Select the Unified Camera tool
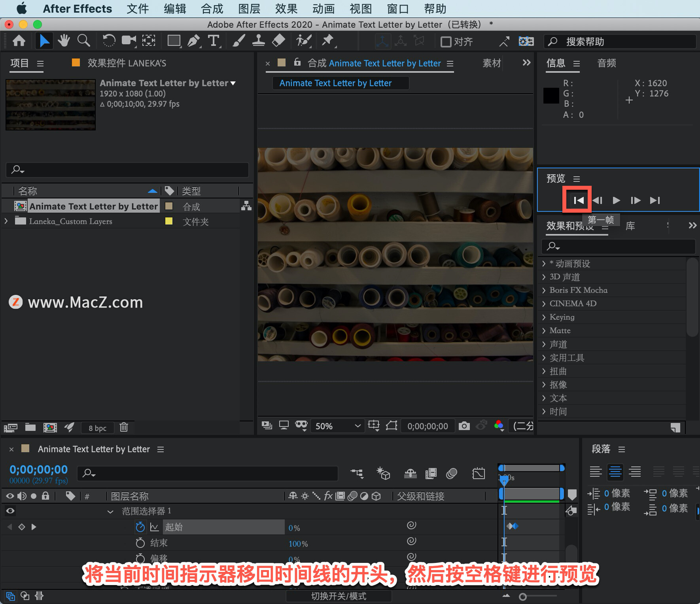 pyautogui.click(x=129, y=41)
